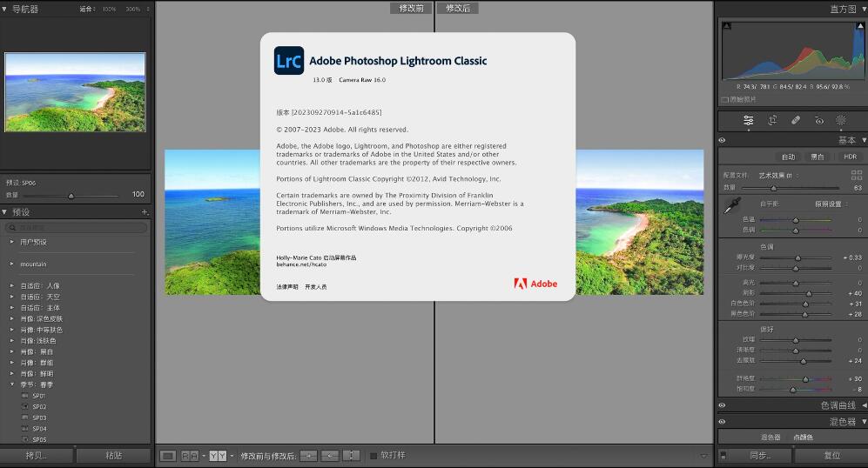Toggle 色调曲线 panel visibility eye
Viewport: 868px width, 468px height.
(x=722, y=405)
